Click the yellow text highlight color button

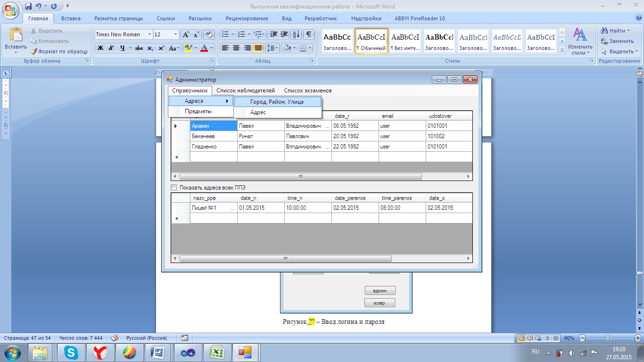tap(188, 48)
